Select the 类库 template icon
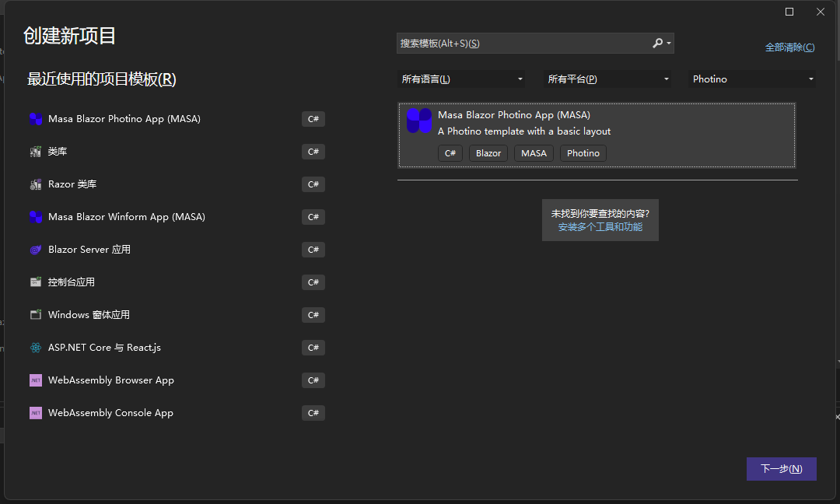 click(x=36, y=151)
